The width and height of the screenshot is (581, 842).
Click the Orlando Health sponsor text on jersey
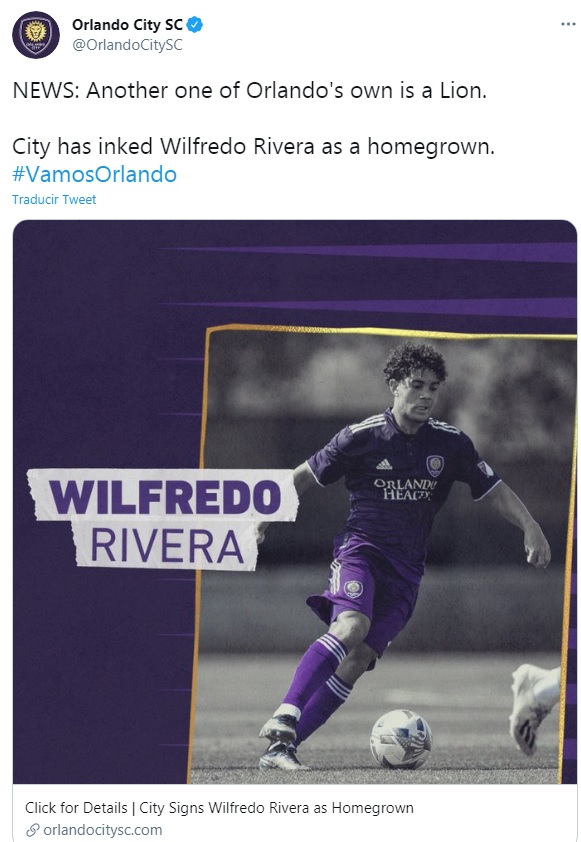405,489
